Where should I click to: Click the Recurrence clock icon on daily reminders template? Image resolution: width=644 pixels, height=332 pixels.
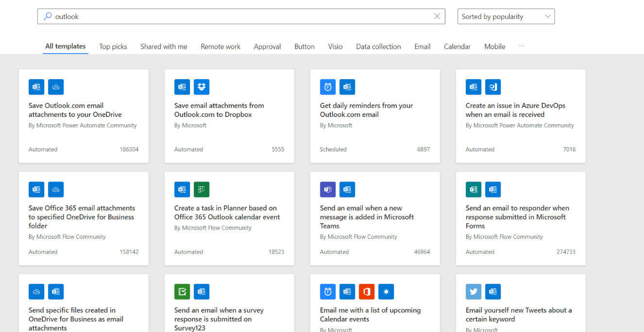click(x=327, y=86)
